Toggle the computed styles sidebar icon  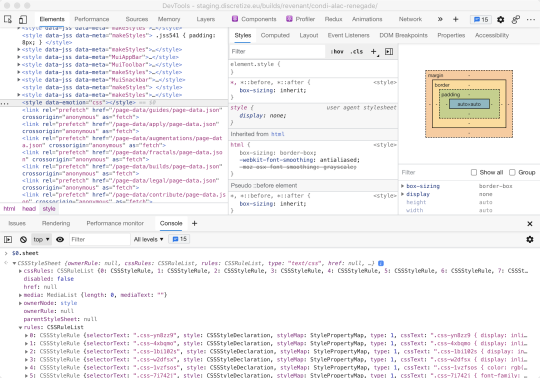click(x=389, y=52)
